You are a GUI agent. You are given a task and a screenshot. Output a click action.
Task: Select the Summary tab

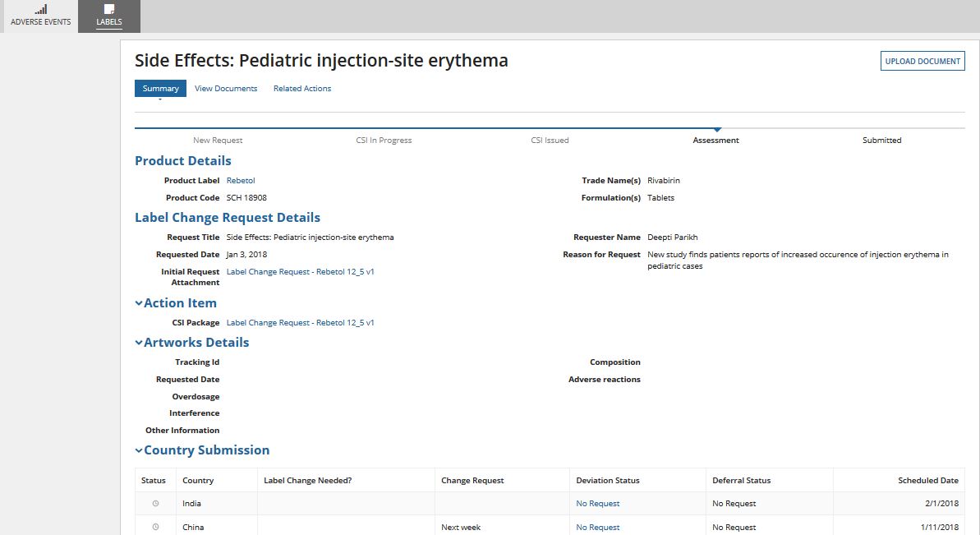tap(160, 89)
